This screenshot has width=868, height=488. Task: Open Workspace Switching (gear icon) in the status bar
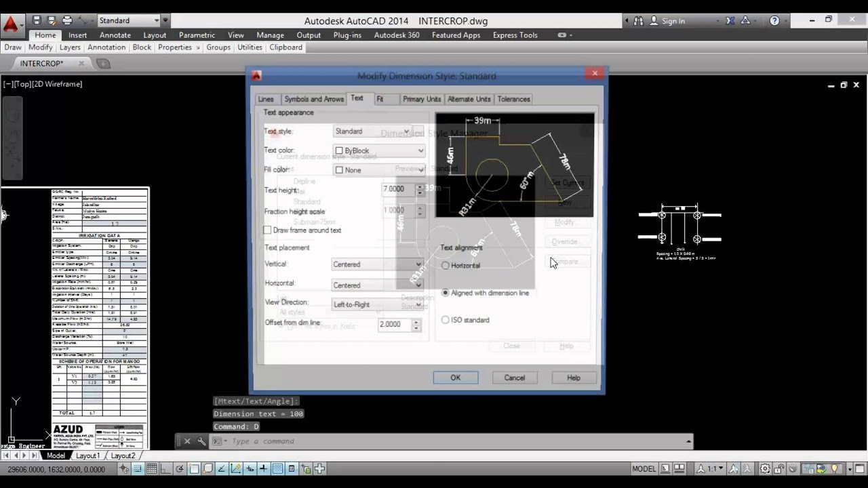tap(765, 468)
